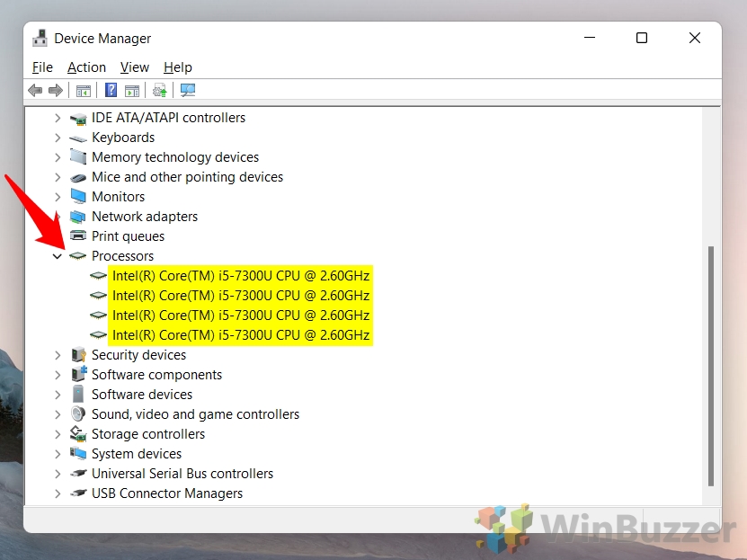
Task: Click the Update device driver toolbar icon
Action: click(160, 90)
